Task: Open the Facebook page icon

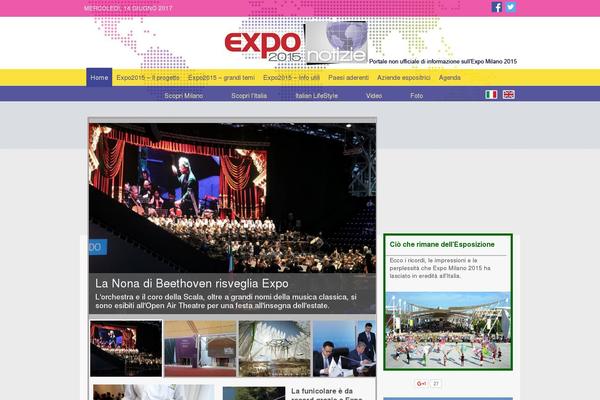Action: [496, 7]
